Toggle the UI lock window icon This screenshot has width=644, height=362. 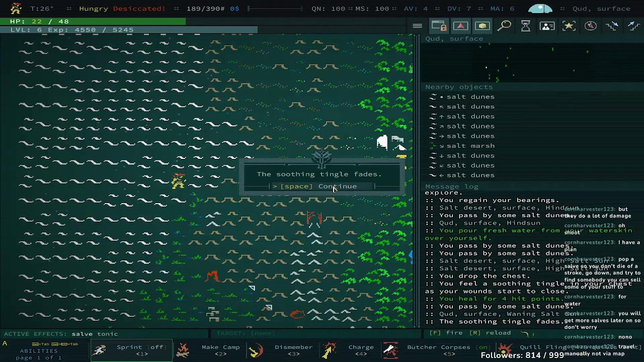pyautogui.click(x=439, y=26)
